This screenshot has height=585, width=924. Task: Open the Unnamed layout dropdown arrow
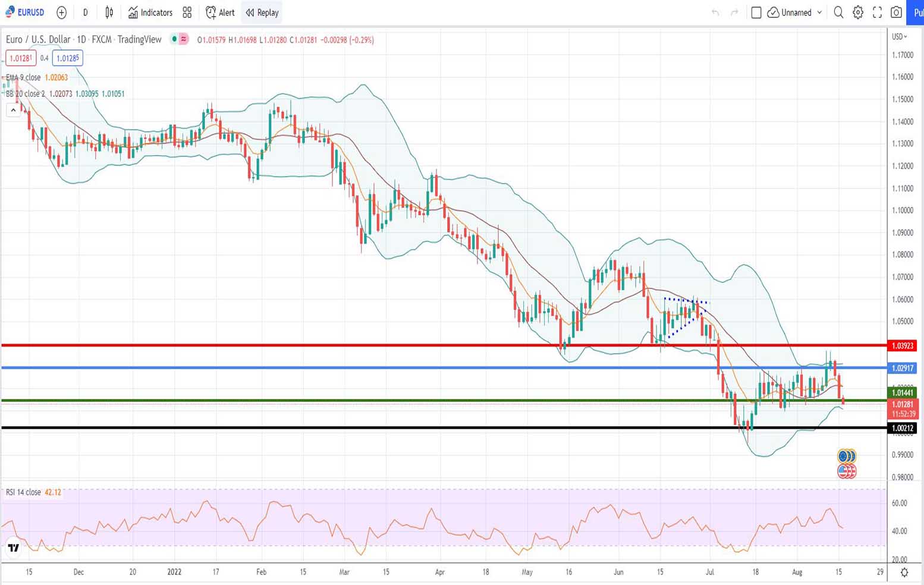point(819,12)
